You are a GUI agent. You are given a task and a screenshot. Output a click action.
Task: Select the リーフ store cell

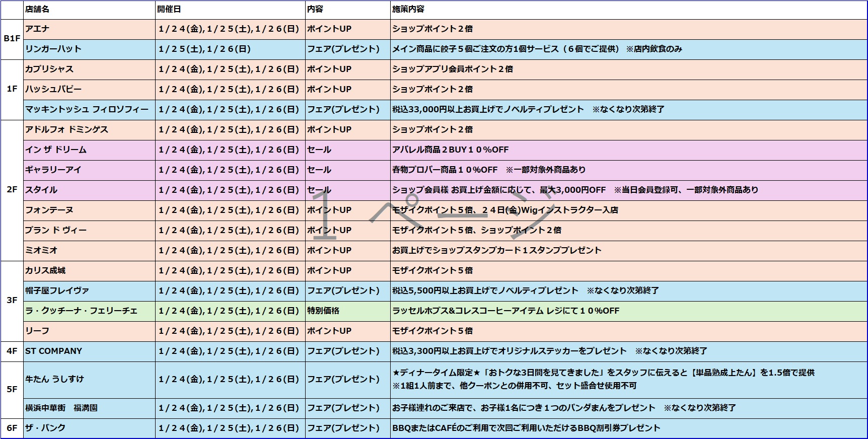pos(89,331)
